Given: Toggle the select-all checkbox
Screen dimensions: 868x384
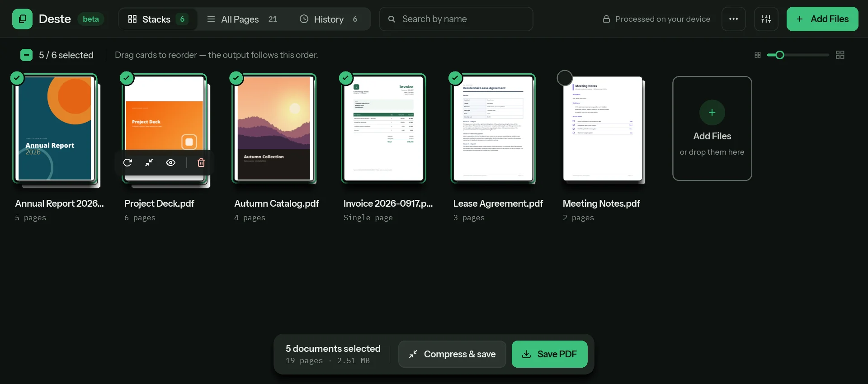Looking at the screenshot, I should [26, 55].
